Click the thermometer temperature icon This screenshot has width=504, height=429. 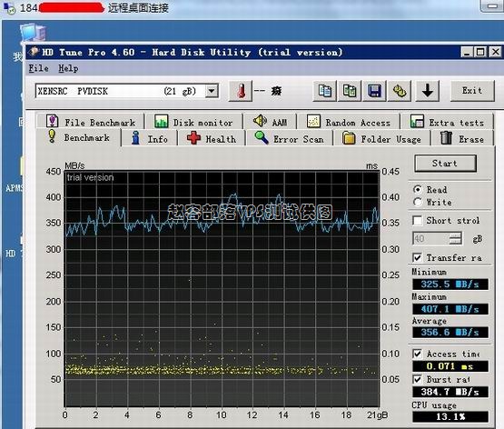tap(241, 91)
